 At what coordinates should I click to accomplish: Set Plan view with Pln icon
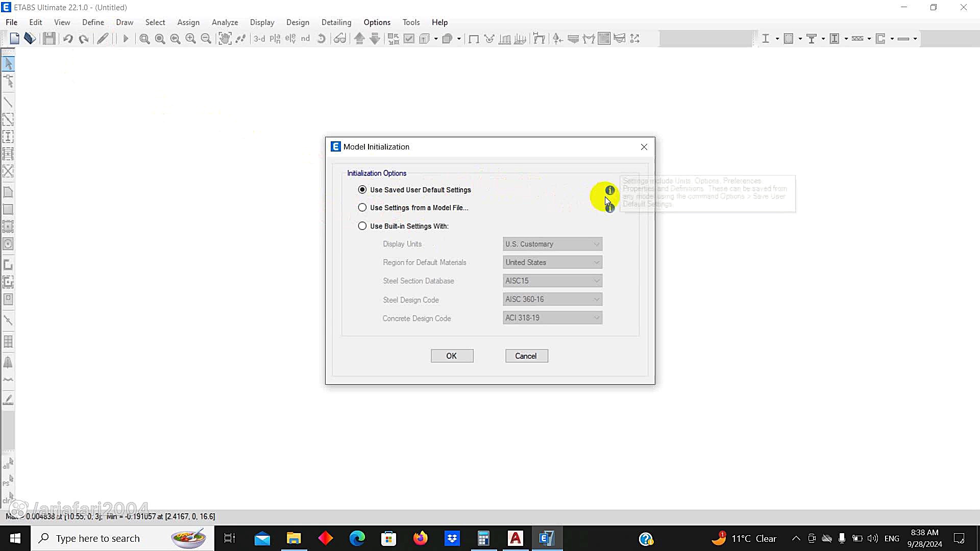point(275,39)
